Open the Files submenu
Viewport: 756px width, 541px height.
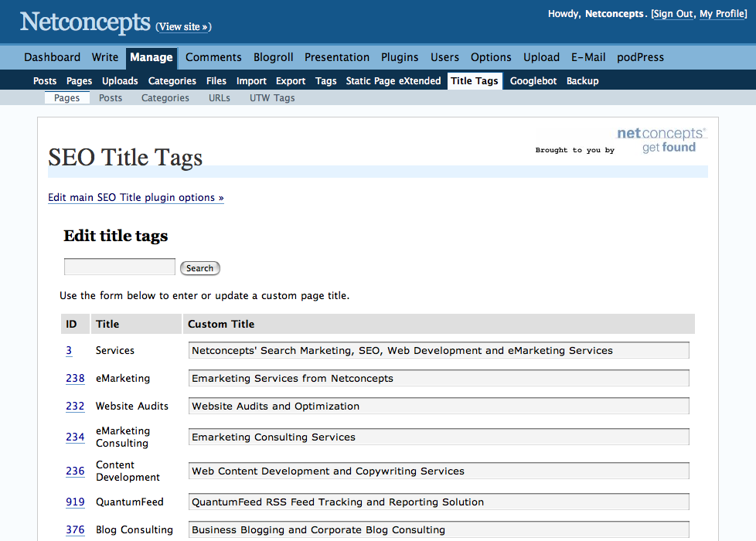[216, 81]
